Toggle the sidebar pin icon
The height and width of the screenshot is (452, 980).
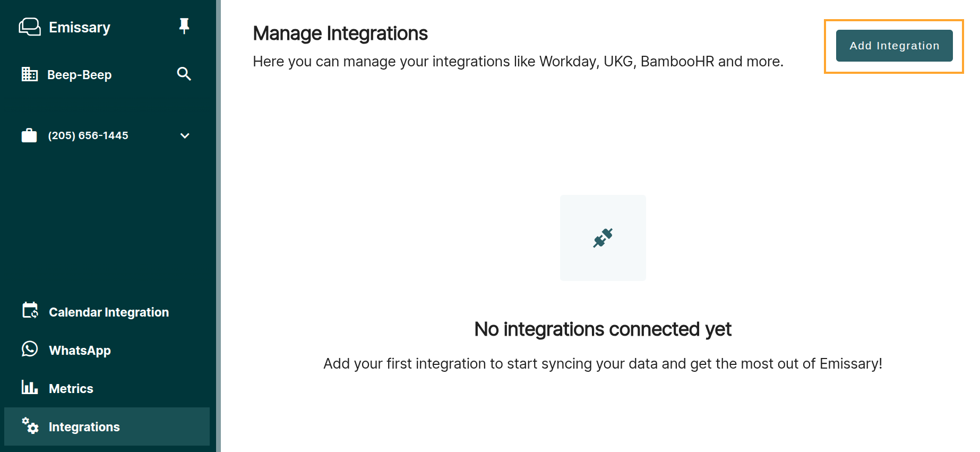[x=184, y=26]
